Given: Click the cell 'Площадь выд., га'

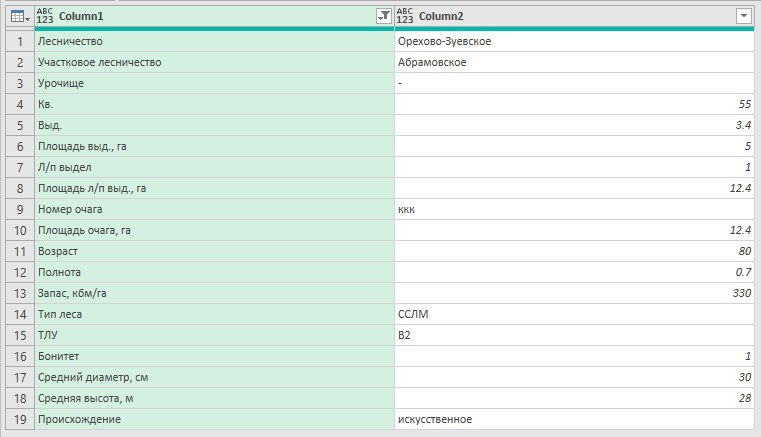Looking at the screenshot, I should (215, 146).
